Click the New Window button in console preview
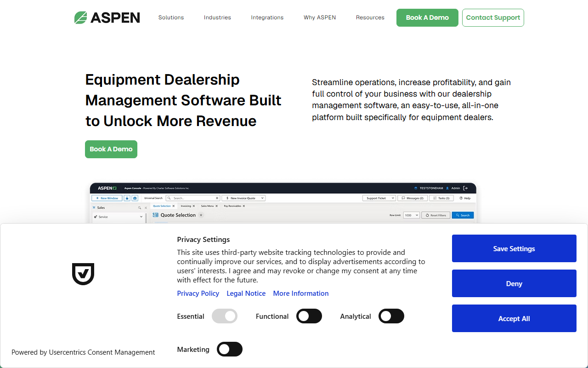The image size is (588, 368). coord(107,198)
